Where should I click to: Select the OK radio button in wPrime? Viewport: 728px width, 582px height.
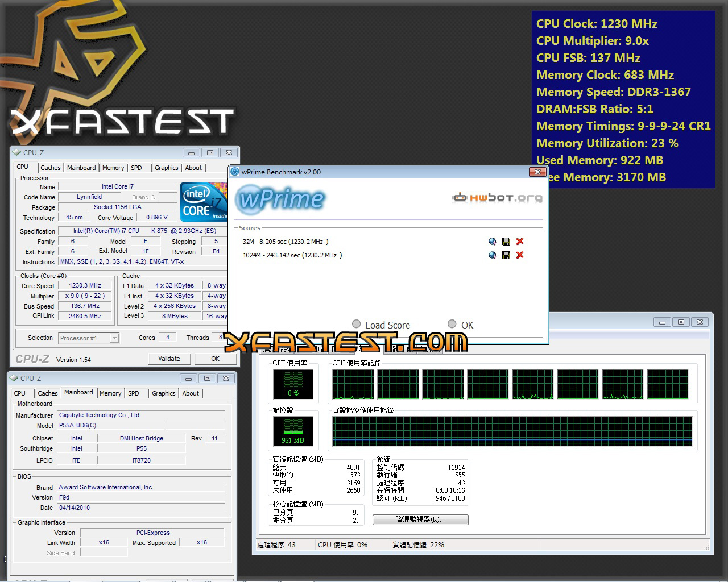pos(452,324)
